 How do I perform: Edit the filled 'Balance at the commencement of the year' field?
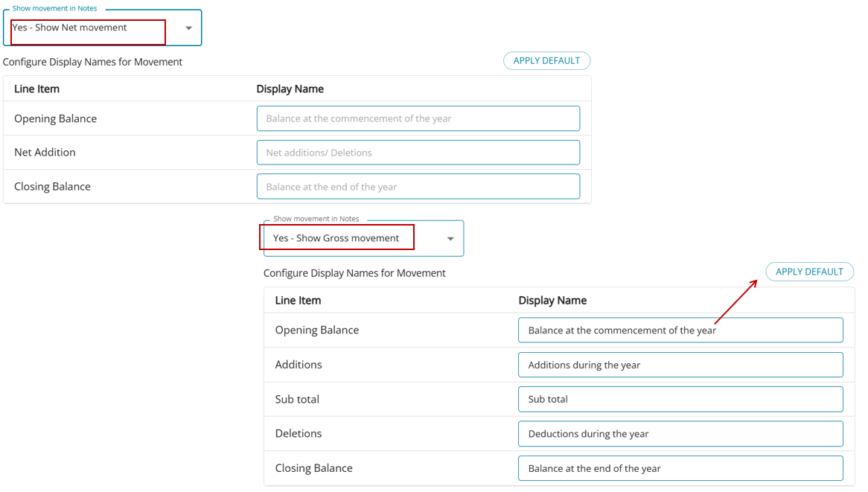pyautogui.click(x=680, y=330)
